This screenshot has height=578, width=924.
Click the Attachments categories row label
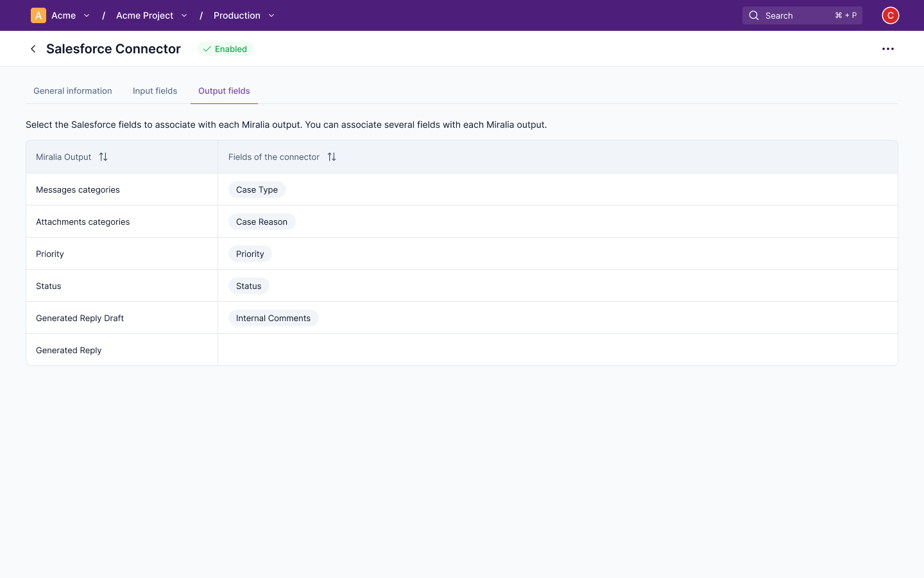pyautogui.click(x=83, y=222)
